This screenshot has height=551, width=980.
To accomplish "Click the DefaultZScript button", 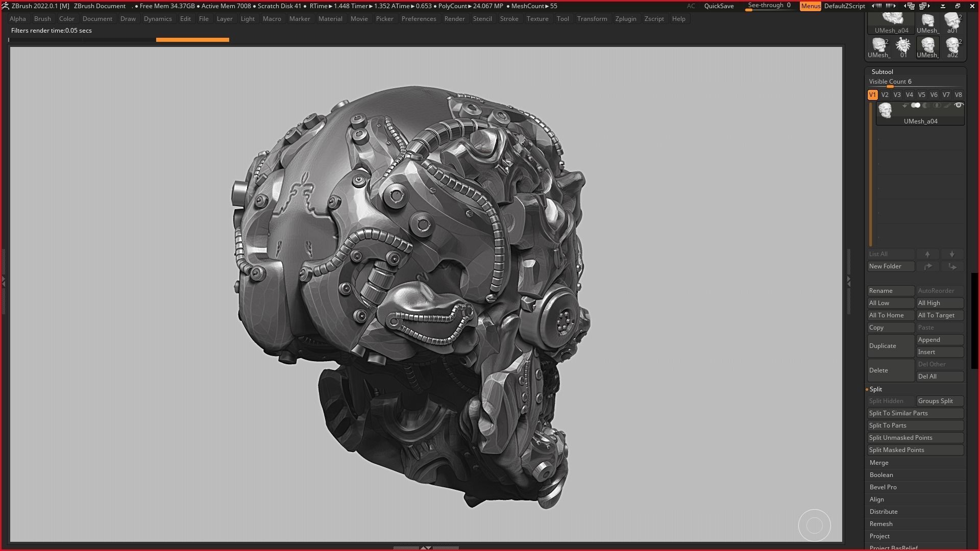I will [x=844, y=6].
